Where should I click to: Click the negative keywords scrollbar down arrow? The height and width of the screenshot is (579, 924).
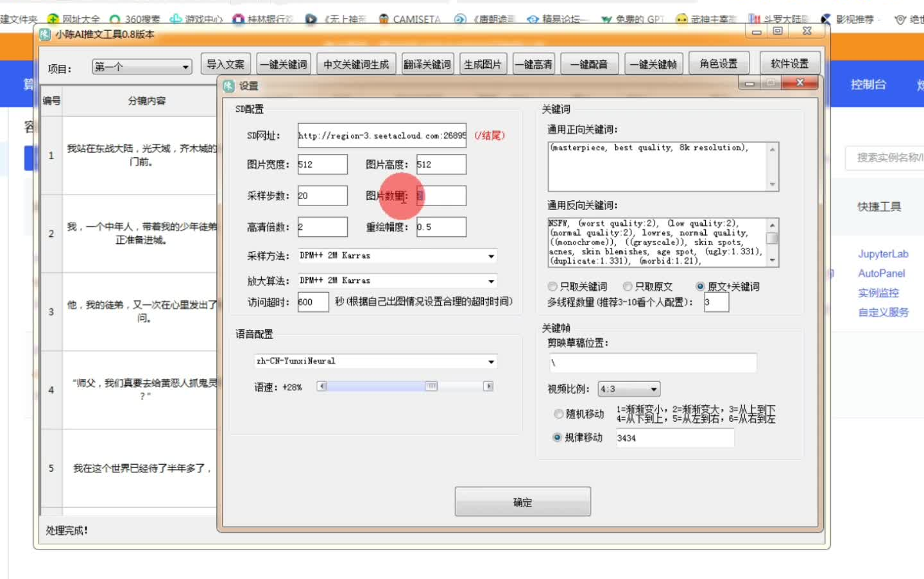tap(773, 261)
